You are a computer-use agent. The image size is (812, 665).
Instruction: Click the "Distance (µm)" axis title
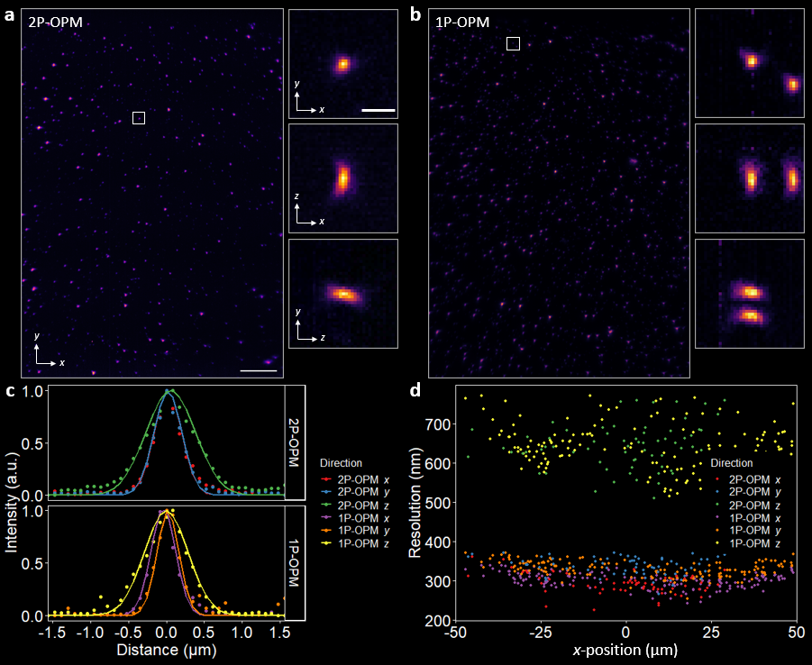coord(166,648)
